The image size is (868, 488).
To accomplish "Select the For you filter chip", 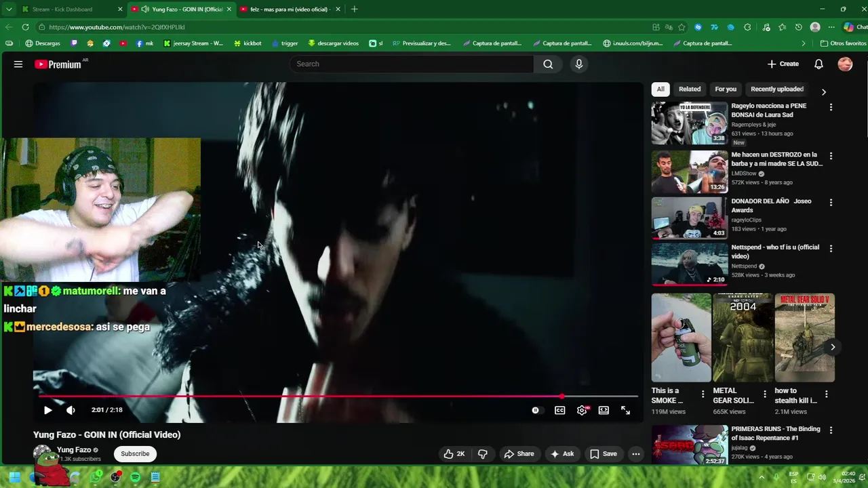I will (x=726, y=89).
